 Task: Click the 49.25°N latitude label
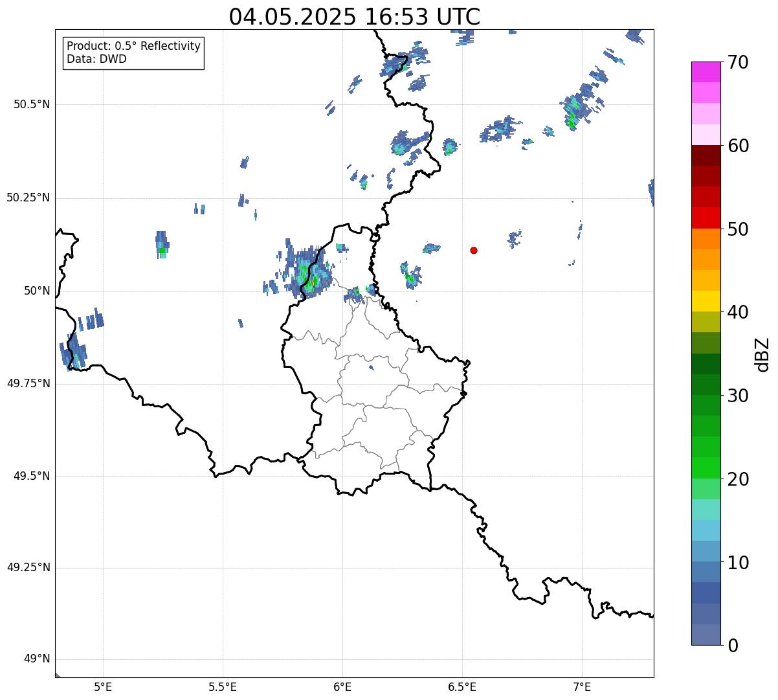pos(28,568)
